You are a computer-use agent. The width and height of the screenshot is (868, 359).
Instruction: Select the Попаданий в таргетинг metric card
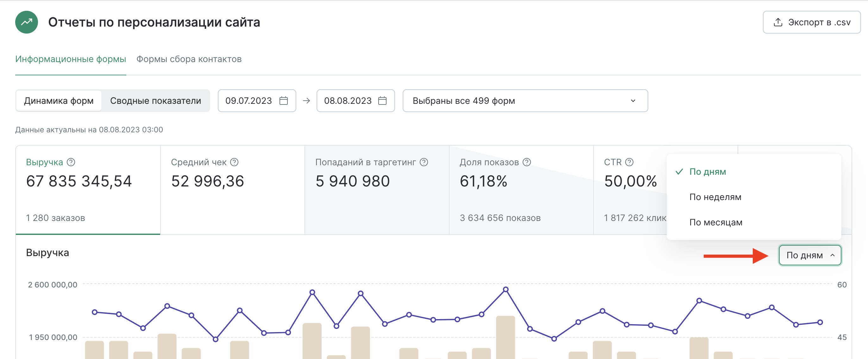tap(377, 190)
